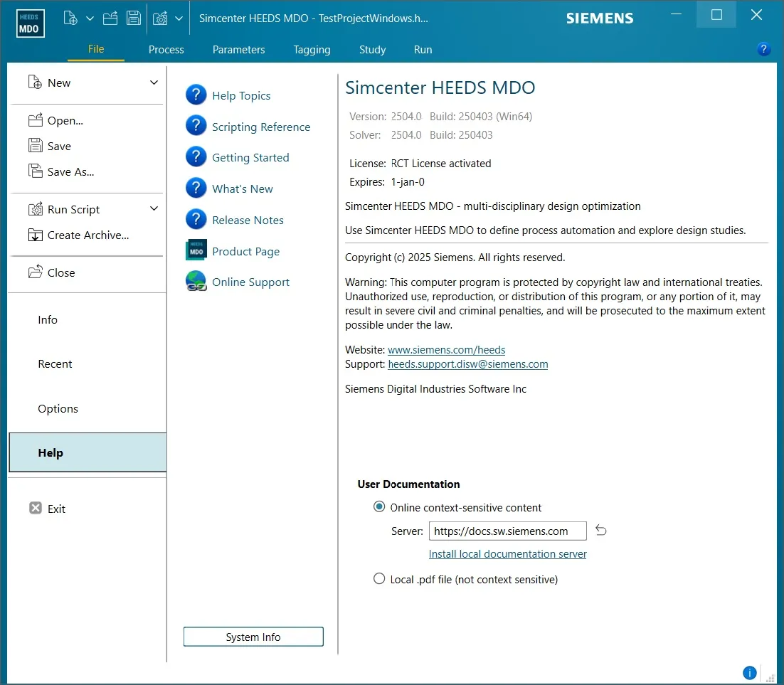This screenshot has width=784, height=685.
Task: Click Install local documentation server link
Action: (x=507, y=554)
